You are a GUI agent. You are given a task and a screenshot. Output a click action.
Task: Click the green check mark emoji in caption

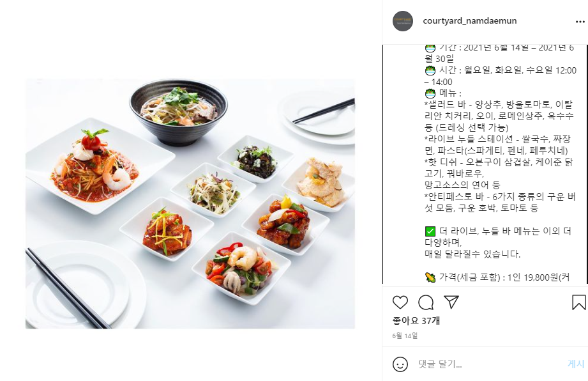430,231
